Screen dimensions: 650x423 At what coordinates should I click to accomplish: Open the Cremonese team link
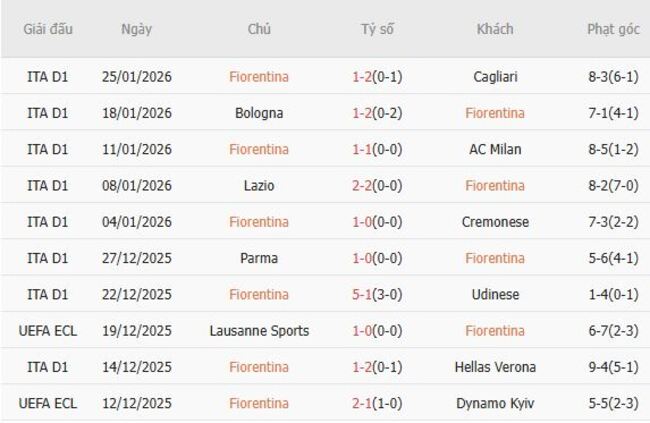(x=494, y=221)
